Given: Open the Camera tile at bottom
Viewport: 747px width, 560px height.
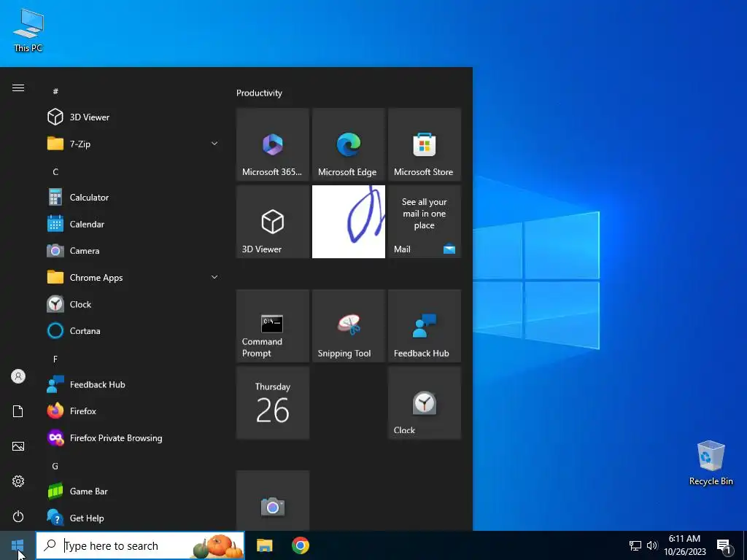Looking at the screenshot, I should coord(273,501).
